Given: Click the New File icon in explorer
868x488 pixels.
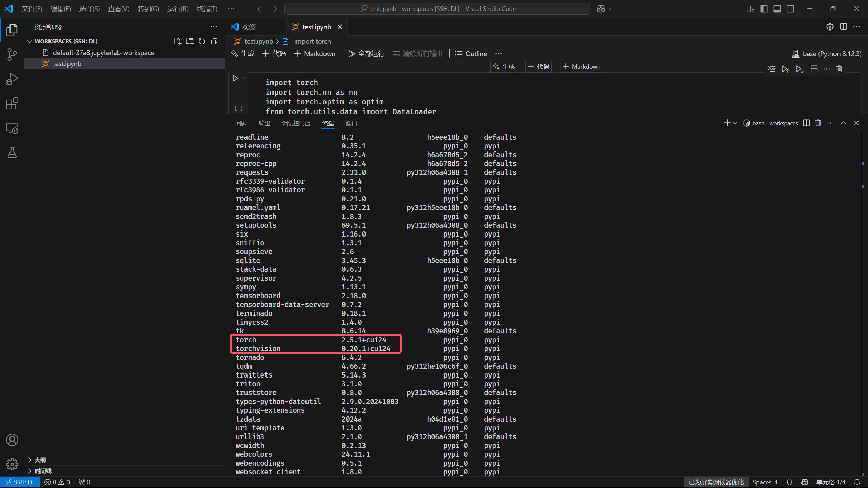Looking at the screenshot, I should [177, 41].
